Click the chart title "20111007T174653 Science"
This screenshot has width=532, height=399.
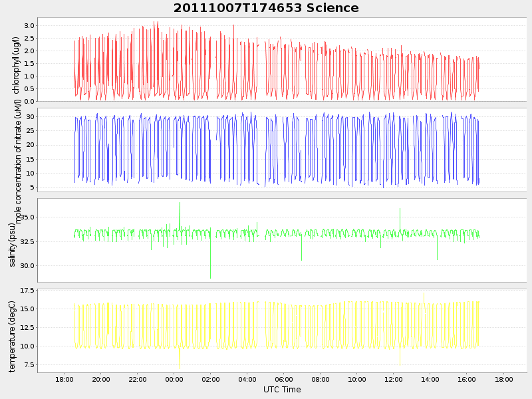pos(266,8)
